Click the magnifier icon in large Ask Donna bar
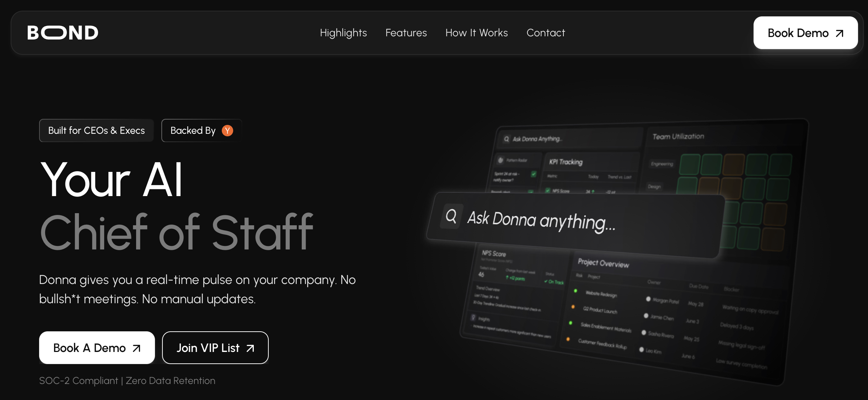The height and width of the screenshot is (400, 868). click(x=451, y=216)
